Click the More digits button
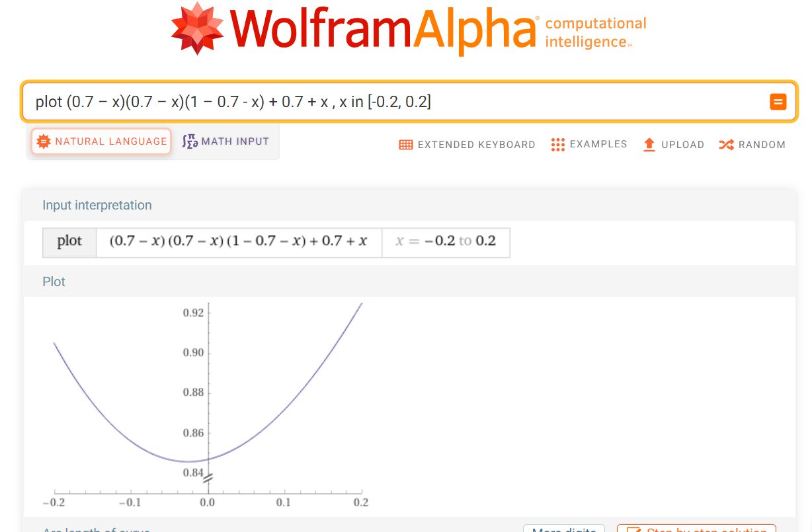This screenshot has width=812, height=532. [563, 528]
